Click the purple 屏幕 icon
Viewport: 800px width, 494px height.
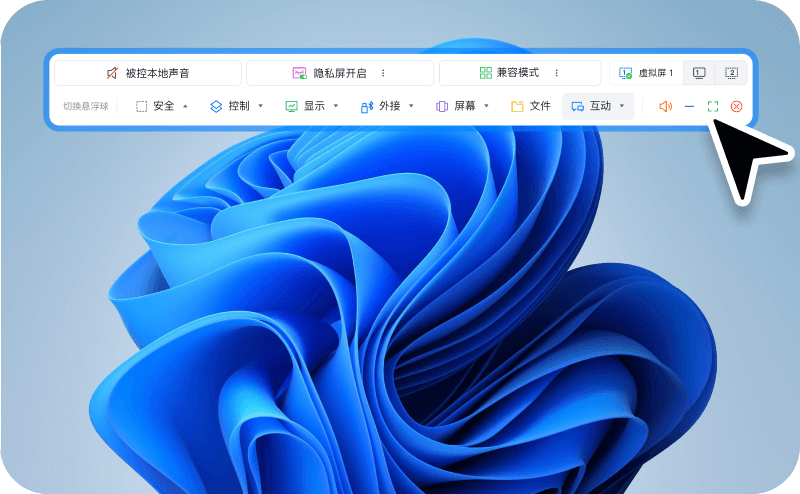[x=442, y=106]
